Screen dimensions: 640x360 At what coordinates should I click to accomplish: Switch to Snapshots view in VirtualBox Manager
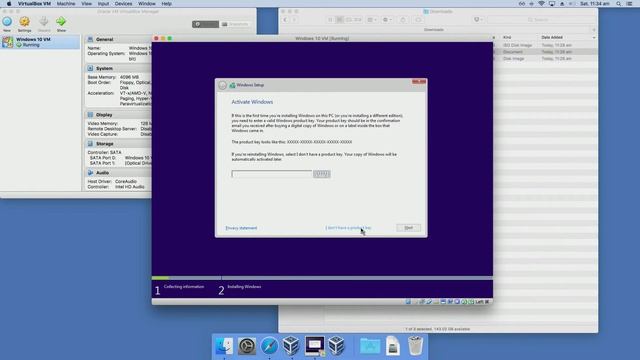235,24
